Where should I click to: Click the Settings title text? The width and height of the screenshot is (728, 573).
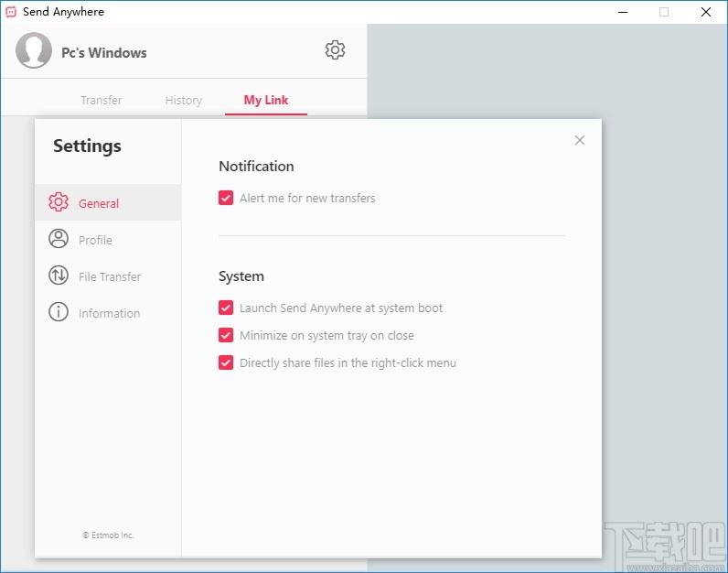87,146
